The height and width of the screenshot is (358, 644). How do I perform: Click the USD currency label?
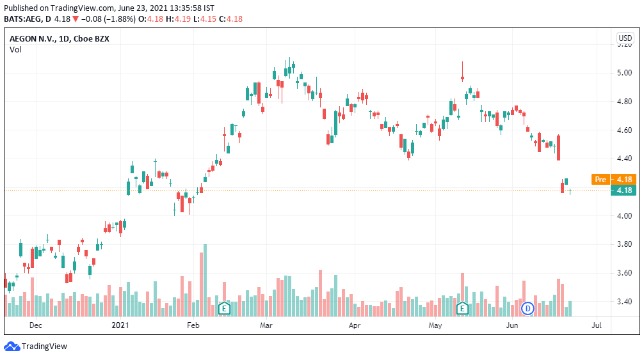coord(625,38)
